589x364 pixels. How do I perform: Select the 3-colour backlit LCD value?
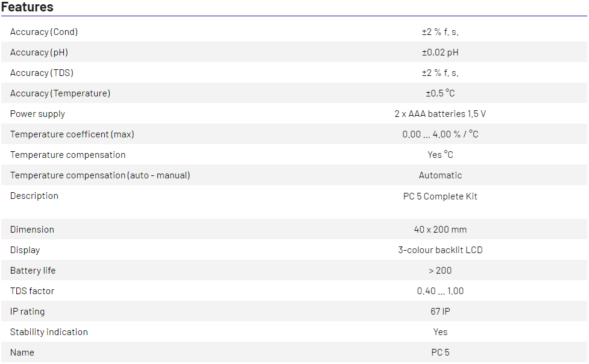[x=440, y=250]
